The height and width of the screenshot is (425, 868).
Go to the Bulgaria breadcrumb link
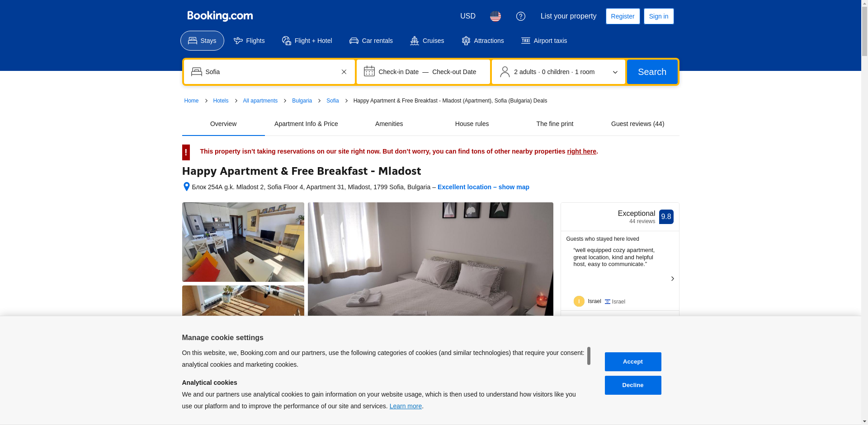pos(302,101)
